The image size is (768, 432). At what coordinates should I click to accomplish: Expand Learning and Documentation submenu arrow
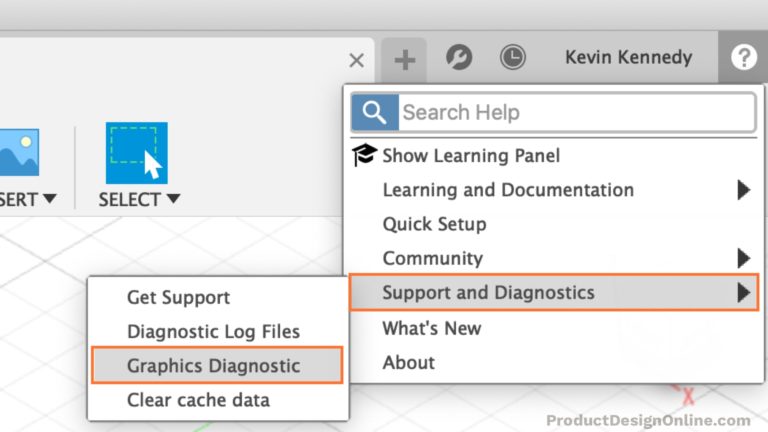[x=744, y=190]
